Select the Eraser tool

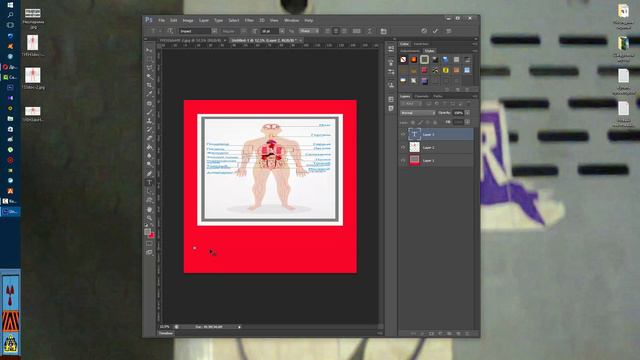[149, 138]
